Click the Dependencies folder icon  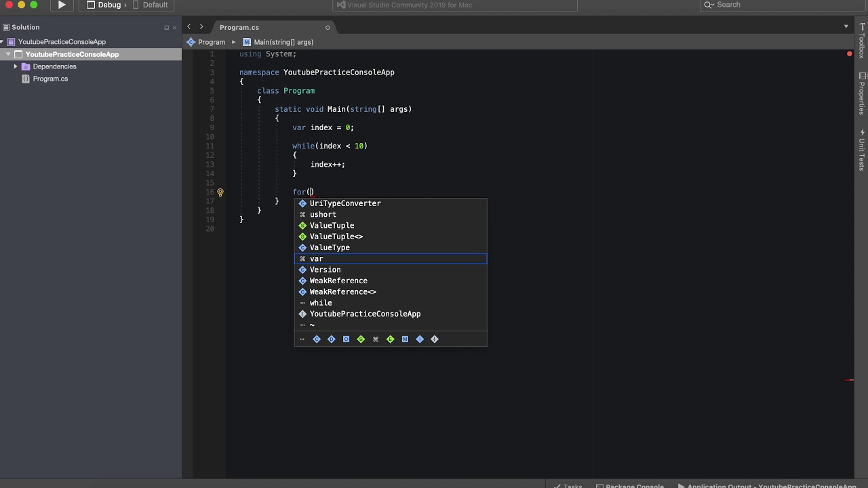click(x=26, y=66)
